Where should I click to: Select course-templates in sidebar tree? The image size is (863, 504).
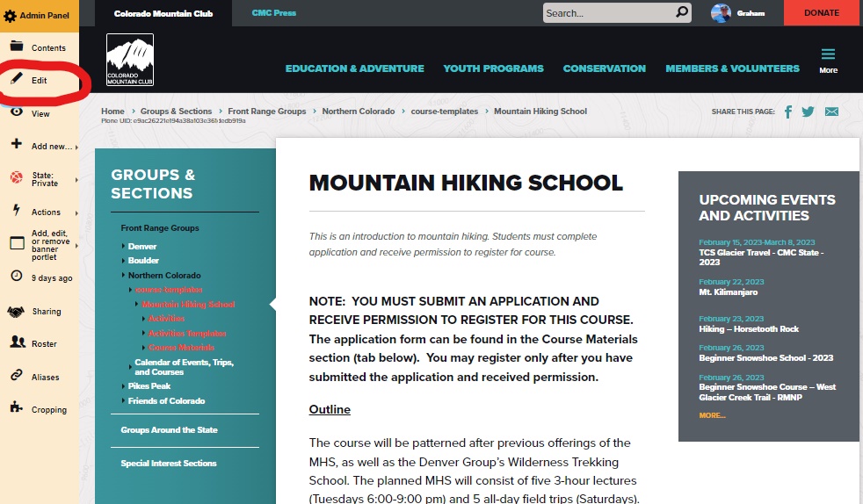pos(169,290)
